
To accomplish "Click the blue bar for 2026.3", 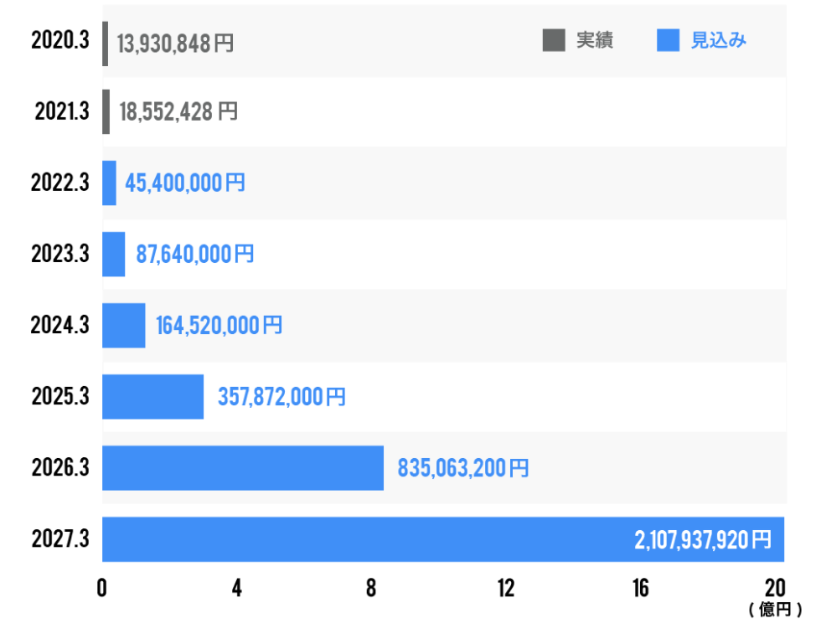I will [x=243, y=467].
